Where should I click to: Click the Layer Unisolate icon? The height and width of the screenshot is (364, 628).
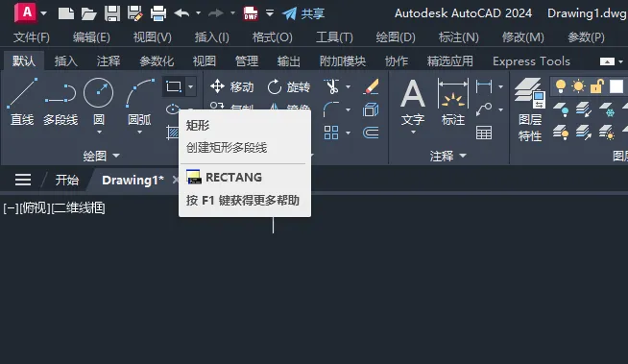click(584, 133)
